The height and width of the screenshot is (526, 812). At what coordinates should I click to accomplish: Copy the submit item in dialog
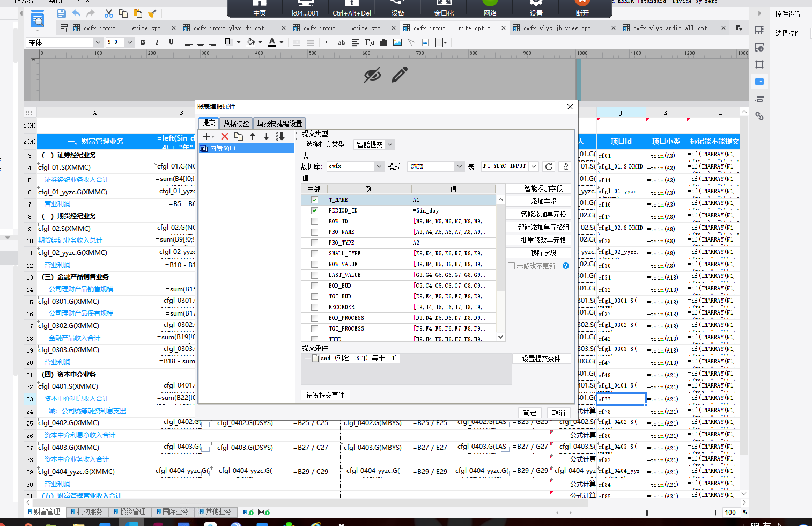[239, 136]
